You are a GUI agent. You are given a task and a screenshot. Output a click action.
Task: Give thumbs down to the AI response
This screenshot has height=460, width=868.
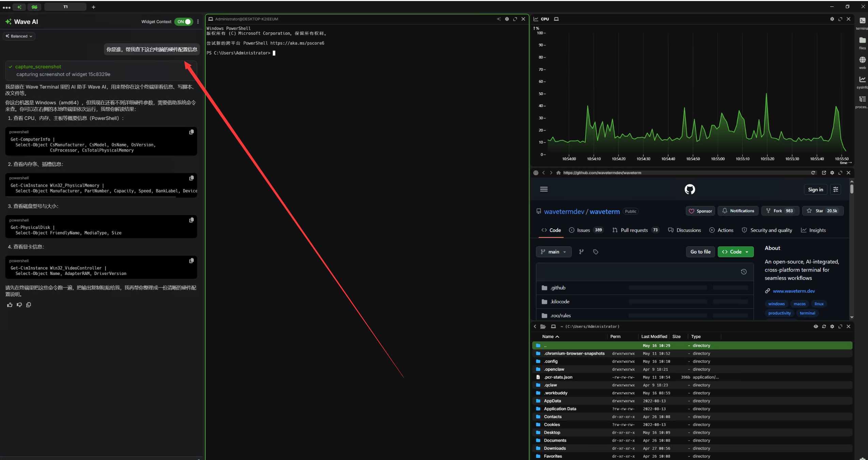pyautogui.click(x=19, y=305)
